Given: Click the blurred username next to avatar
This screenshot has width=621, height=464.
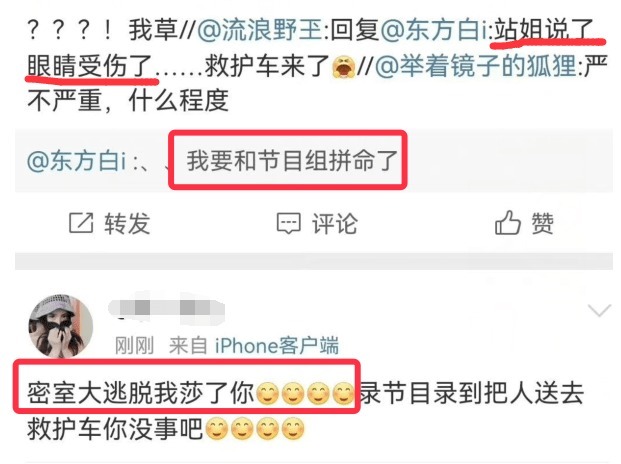Looking at the screenshot, I should [166, 308].
